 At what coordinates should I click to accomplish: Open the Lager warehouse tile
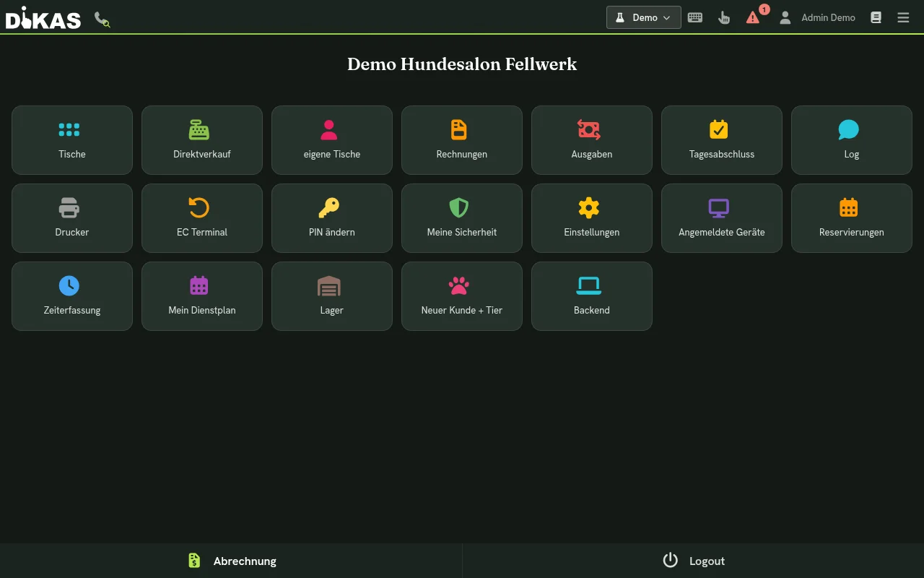pos(332,296)
